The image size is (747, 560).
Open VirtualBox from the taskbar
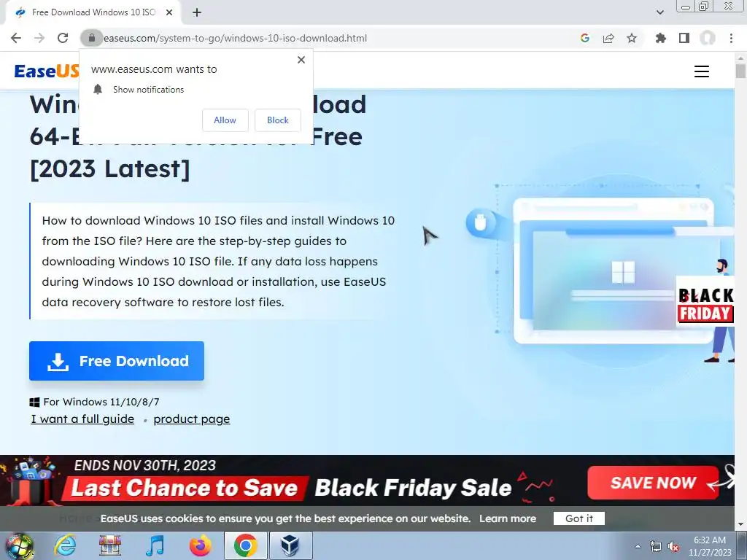pos(290,545)
